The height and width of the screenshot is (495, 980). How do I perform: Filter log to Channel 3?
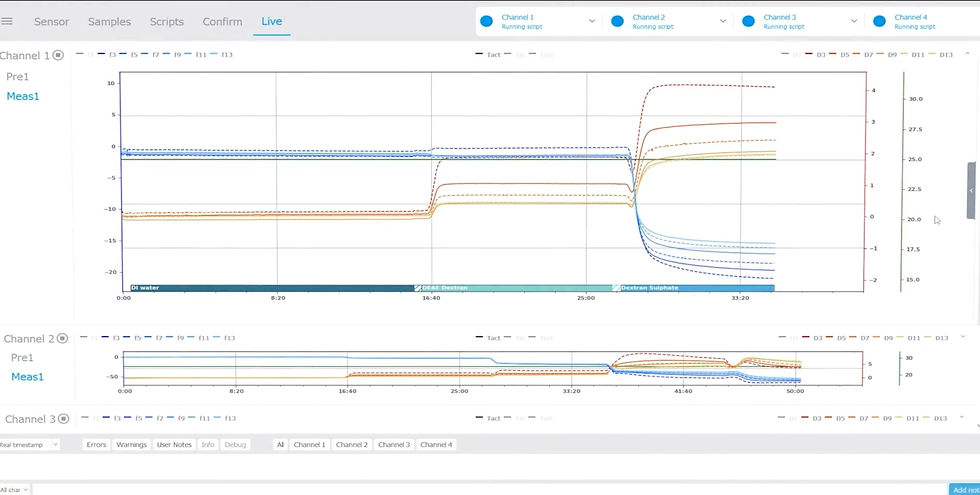click(394, 444)
